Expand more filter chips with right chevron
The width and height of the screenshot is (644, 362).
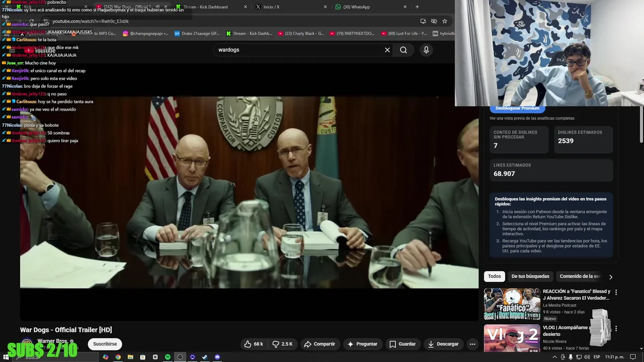[x=611, y=277]
